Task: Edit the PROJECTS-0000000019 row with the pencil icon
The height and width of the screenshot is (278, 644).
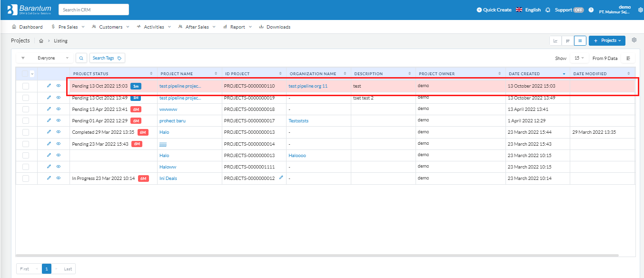Action: [x=49, y=98]
